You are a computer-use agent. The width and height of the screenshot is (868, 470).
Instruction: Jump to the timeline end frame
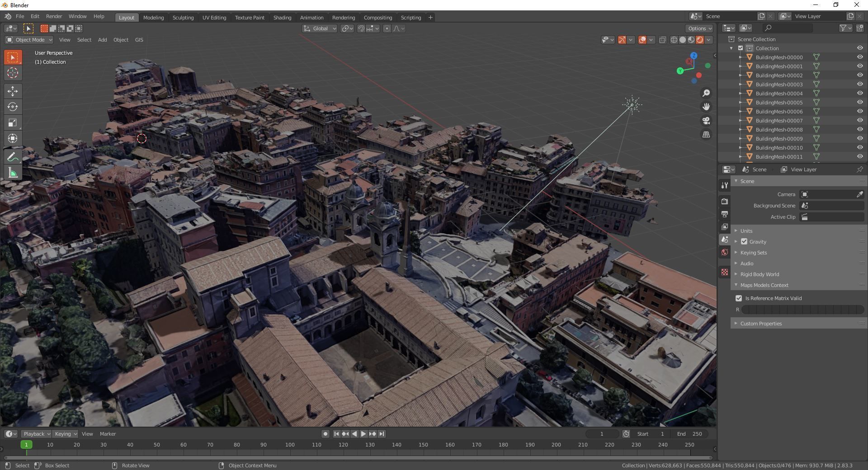[x=382, y=434]
